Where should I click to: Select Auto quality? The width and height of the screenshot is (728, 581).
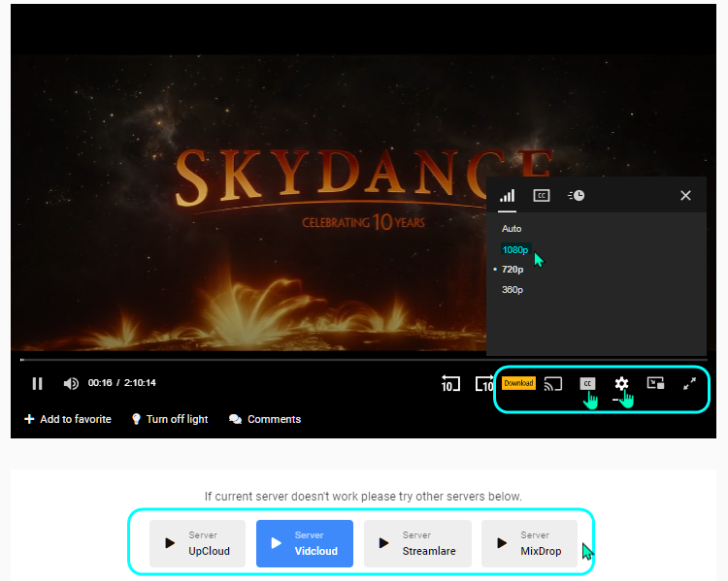(x=512, y=229)
